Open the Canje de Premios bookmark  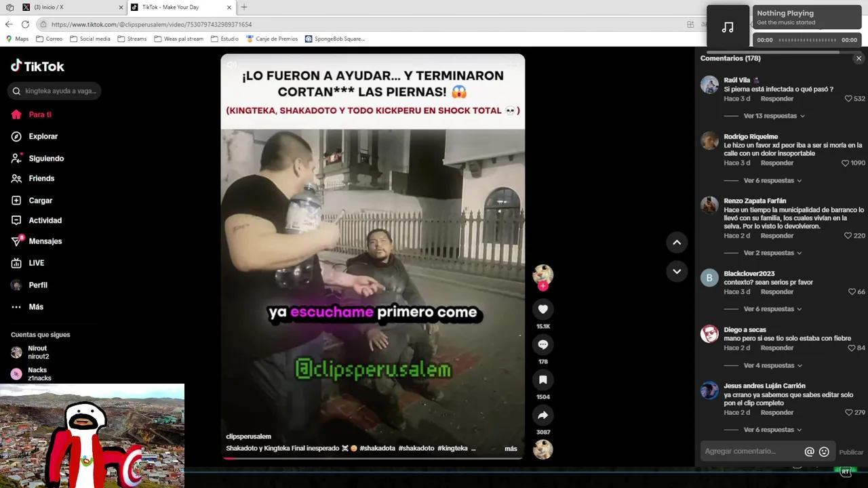pos(272,39)
